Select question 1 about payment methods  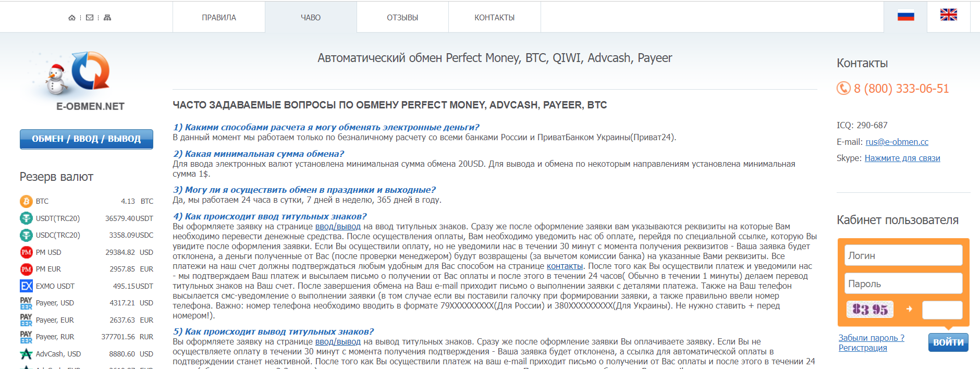click(x=326, y=127)
